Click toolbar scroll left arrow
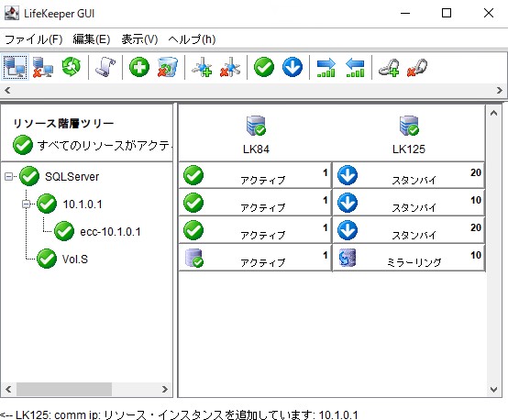 7,90
